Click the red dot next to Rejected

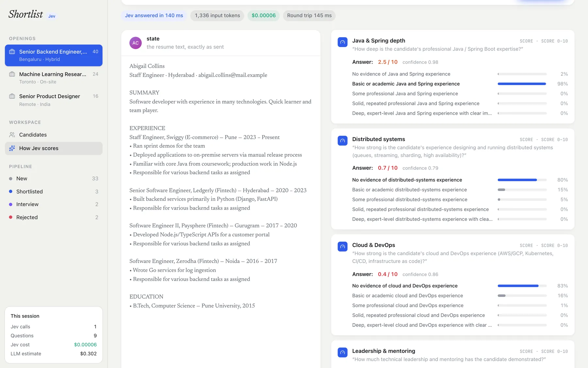point(11,217)
